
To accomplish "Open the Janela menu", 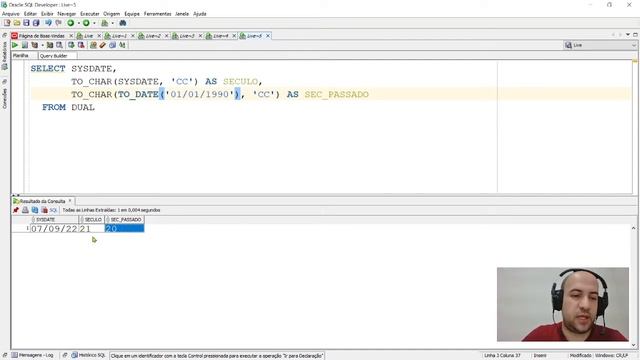I will tap(182, 13).
